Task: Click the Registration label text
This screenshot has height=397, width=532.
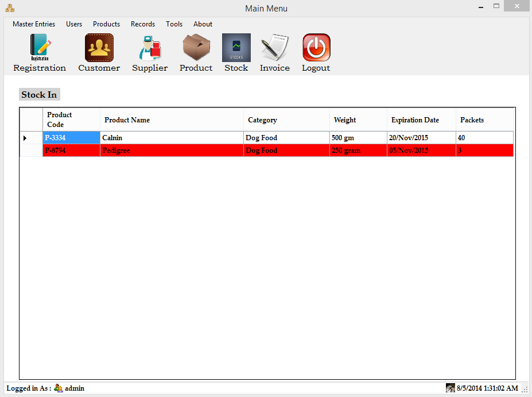Action: [x=40, y=68]
